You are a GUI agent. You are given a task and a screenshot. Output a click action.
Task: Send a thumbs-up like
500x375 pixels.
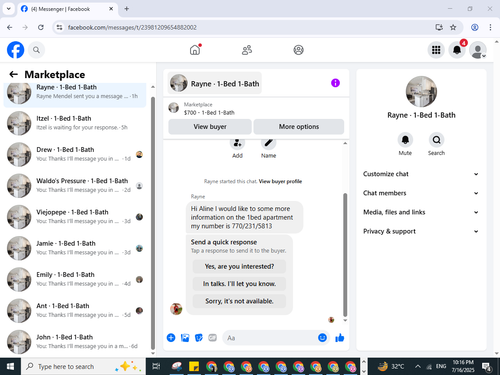pyautogui.click(x=340, y=338)
